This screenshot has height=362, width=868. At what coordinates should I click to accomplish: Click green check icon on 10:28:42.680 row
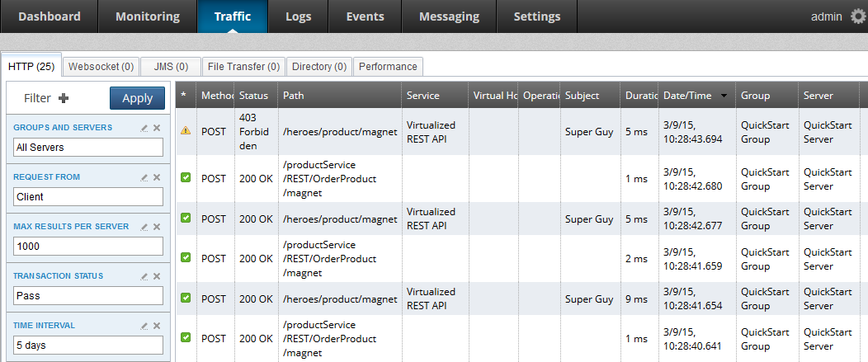[x=186, y=178]
